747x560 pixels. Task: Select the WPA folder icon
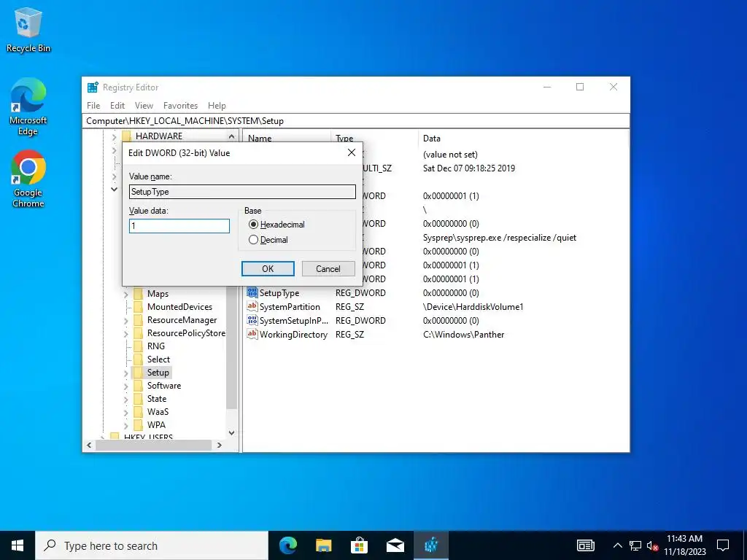(138, 425)
